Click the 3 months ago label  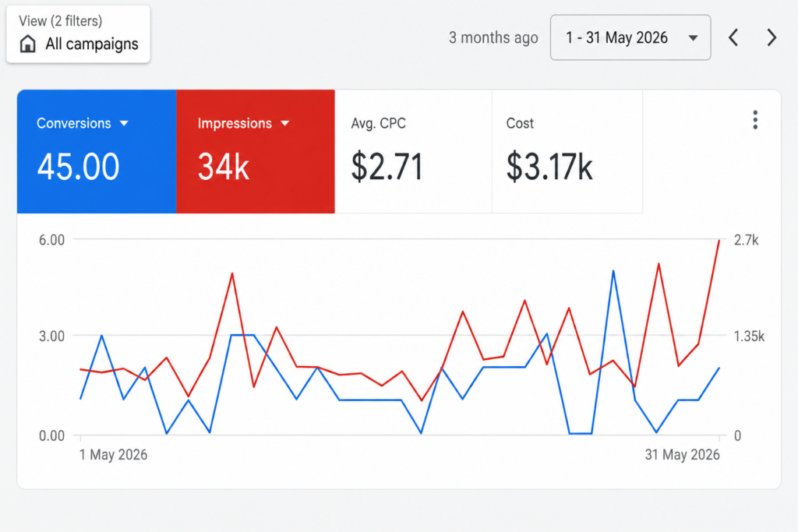pyautogui.click(x=493, y=37)
